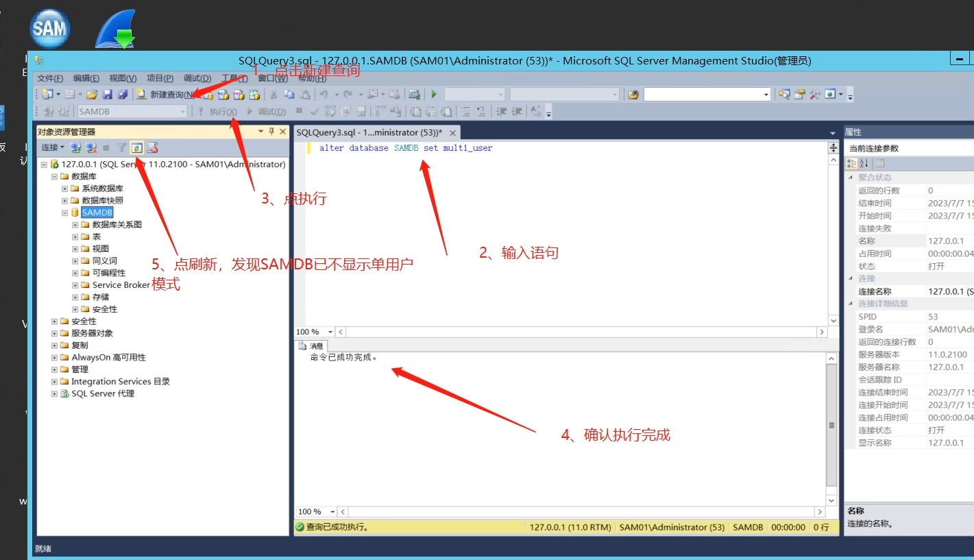974x560 pixels.
Task: Switch to the 消息 results tab
Action: click(x=311, y=346)
